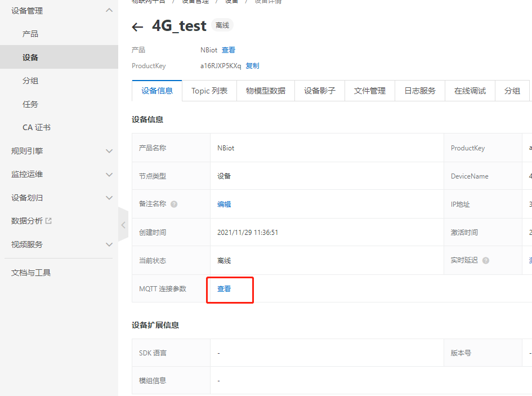Click 查看 to view MQTT 连接参数
532x396 pixels.
(224, 288)
